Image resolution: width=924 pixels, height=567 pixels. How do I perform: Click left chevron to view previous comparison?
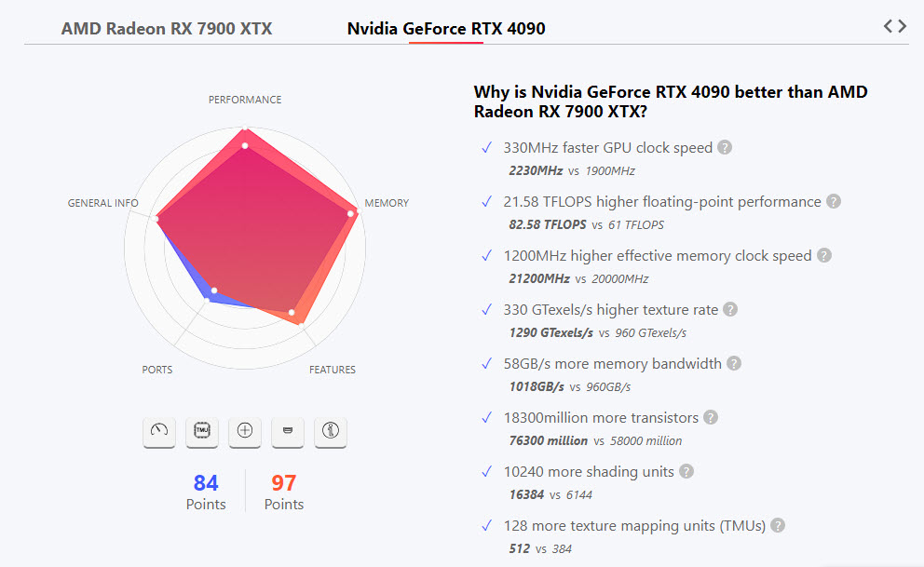click(890, 26)
